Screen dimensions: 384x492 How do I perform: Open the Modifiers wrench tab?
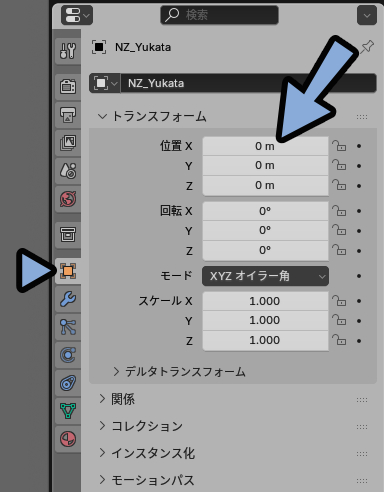pos(68,299)
